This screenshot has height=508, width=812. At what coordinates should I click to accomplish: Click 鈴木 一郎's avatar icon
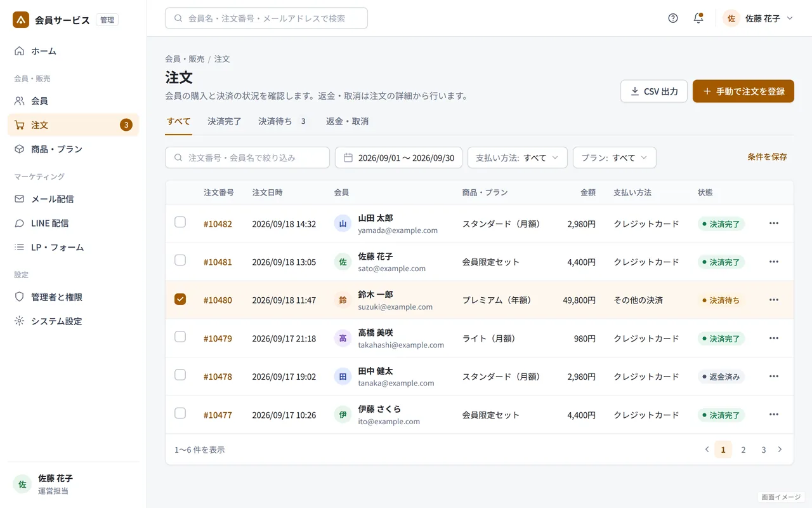click(343, 300)
